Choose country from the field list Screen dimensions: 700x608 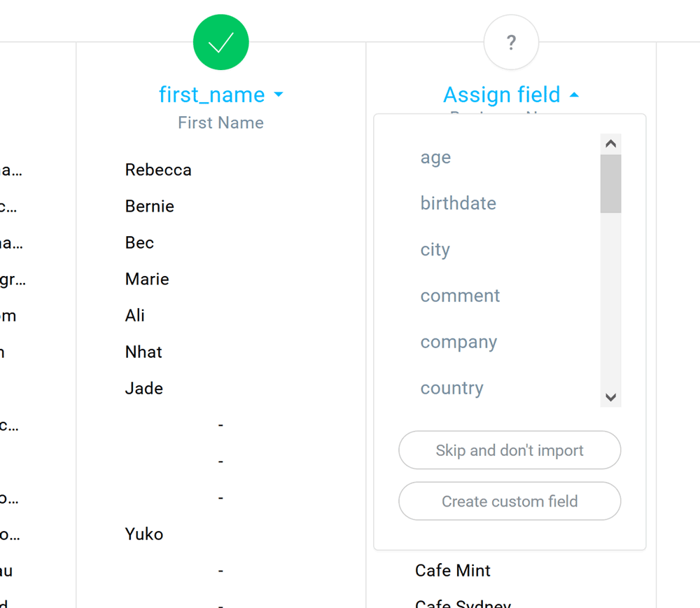click(451, 388)
